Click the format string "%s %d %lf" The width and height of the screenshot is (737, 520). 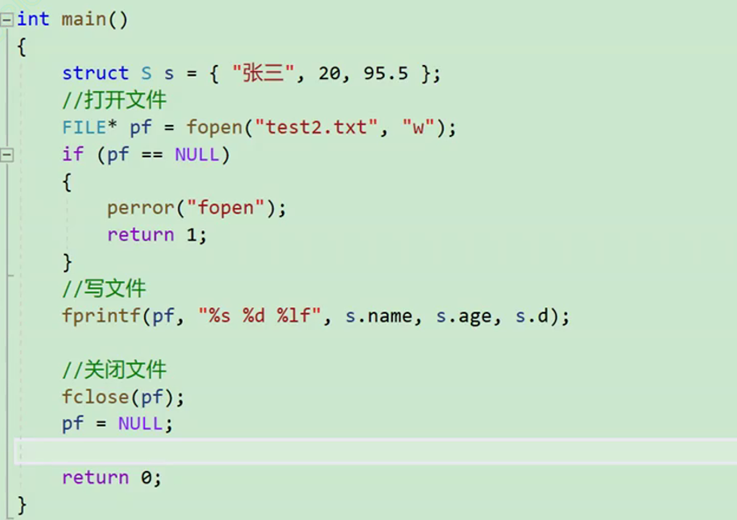tap(259, 315)
